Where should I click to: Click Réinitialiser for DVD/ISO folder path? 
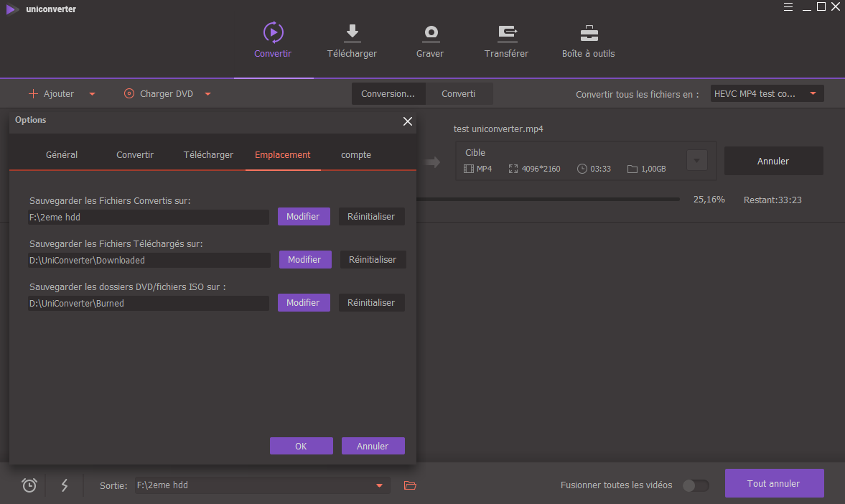tap(371, 302)
